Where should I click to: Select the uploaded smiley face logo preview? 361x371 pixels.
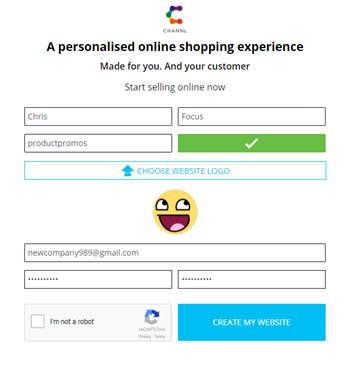coord(175,212)
